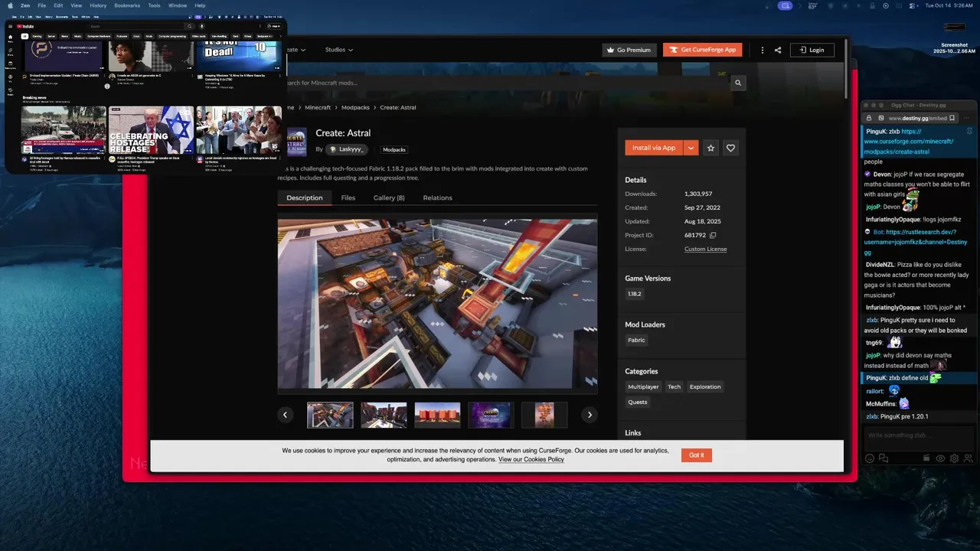Click the Modpacks breadcrumb link
The image size is (980, 551).
[x=355, y=107]
